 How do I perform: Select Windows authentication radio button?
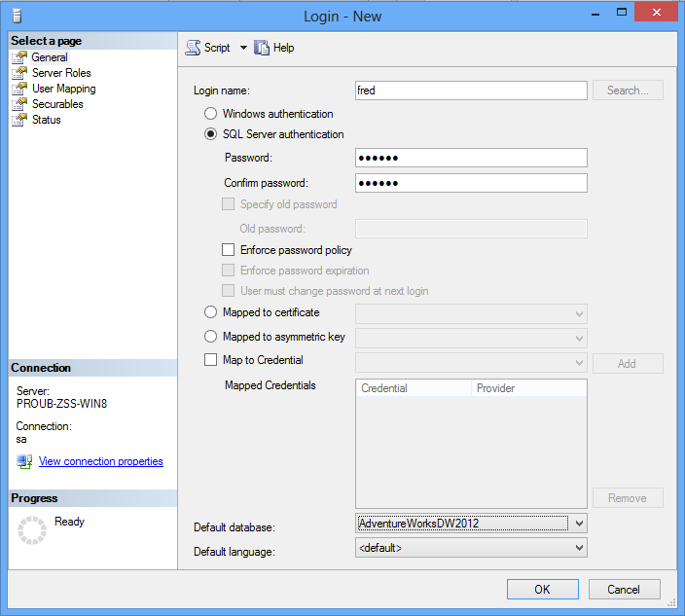(211, 114)
